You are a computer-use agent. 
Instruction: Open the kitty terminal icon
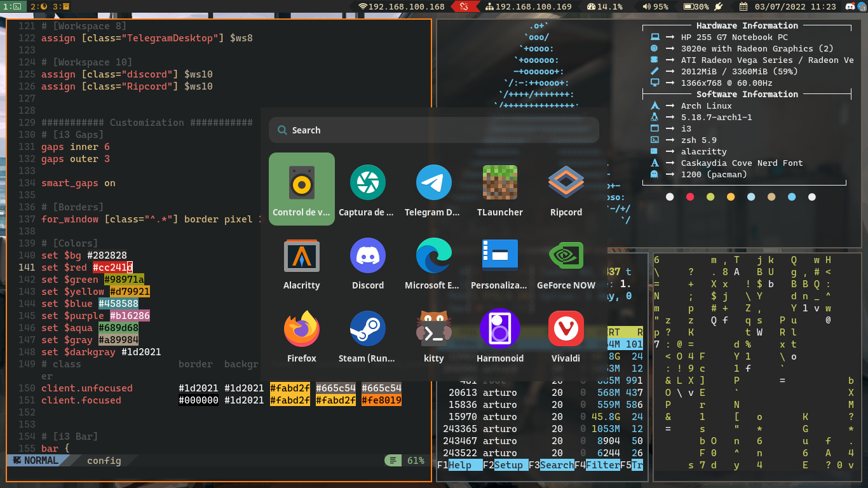click(434, 335)
